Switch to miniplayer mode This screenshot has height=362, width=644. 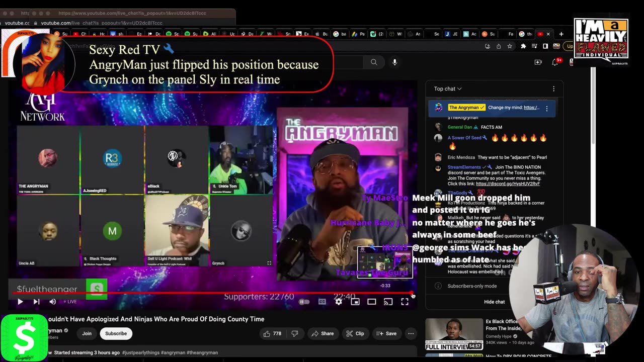click(355, 302)
